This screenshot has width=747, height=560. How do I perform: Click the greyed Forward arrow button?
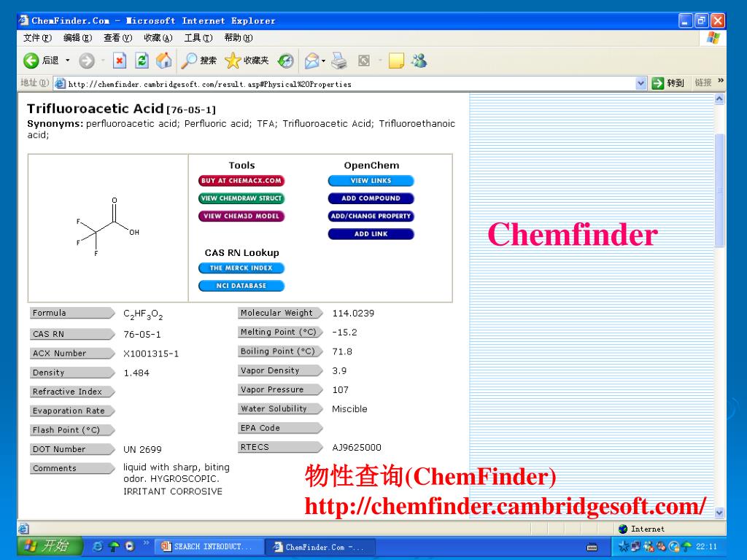point(87,61)
